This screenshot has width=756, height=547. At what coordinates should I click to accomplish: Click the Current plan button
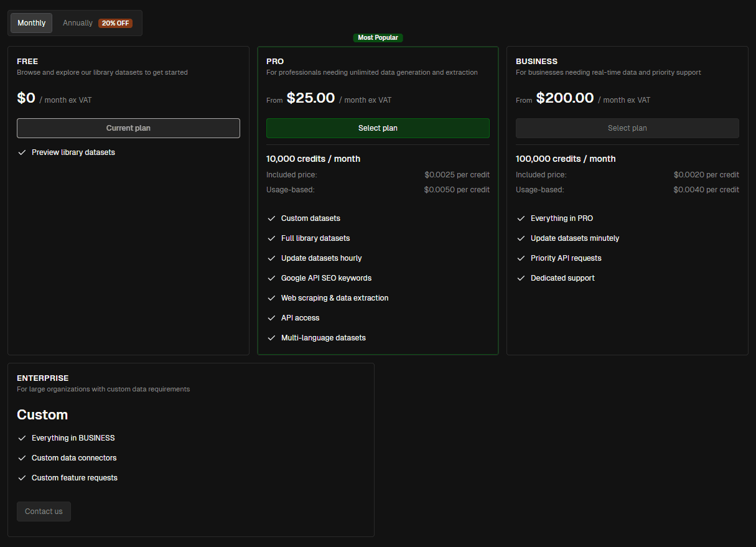[128, 128]
